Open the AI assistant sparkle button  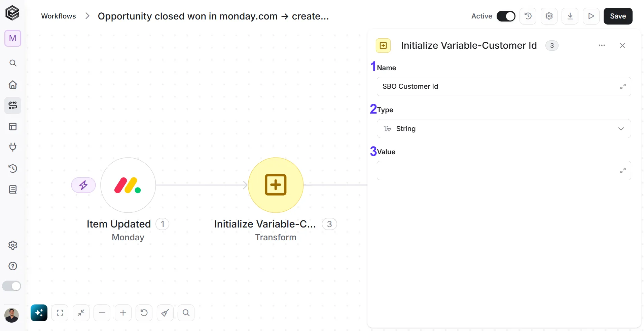tap(39, 313)
